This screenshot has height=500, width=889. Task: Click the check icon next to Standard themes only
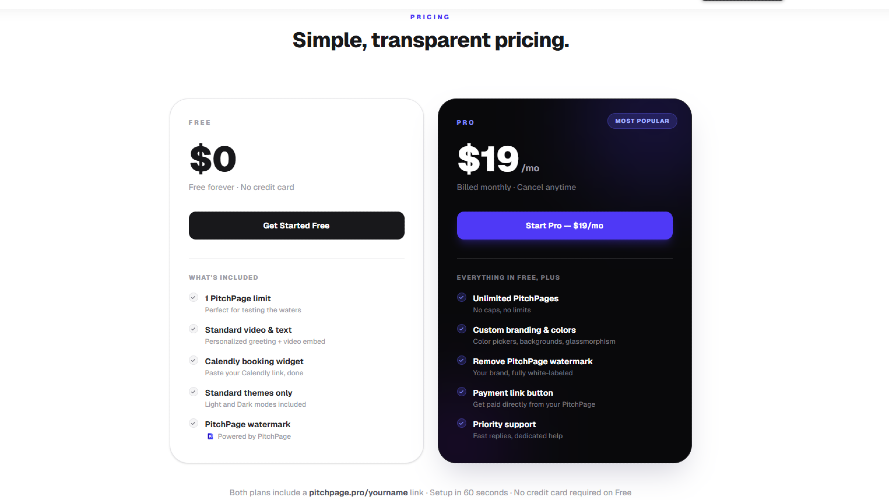pos(193,392)
